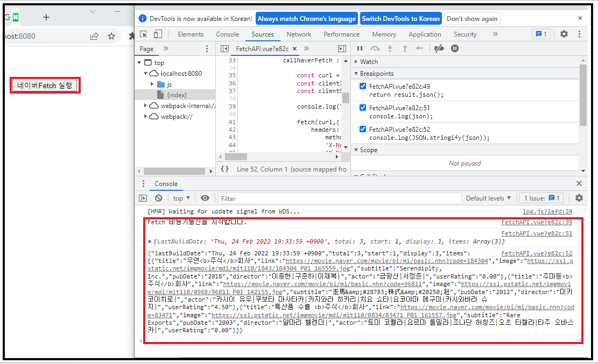The width and height of the screenshot is (598, 364).
Task: Toggle the navigator sidebar icon
Action: [x=224, y=49]
